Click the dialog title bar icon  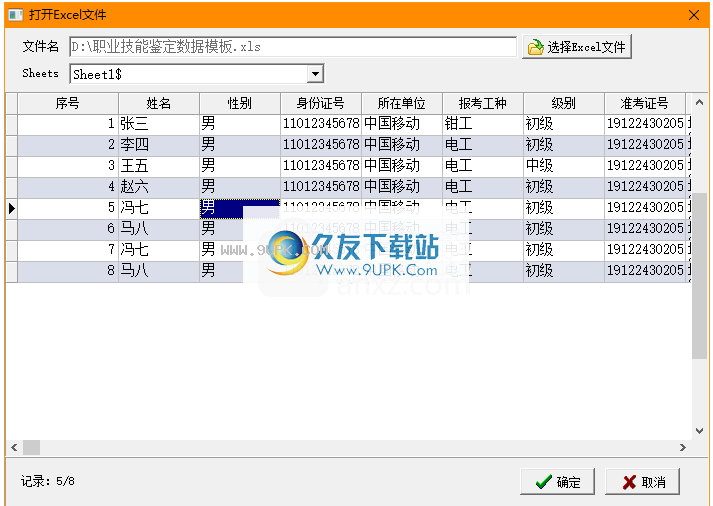[x=15, y=15]
